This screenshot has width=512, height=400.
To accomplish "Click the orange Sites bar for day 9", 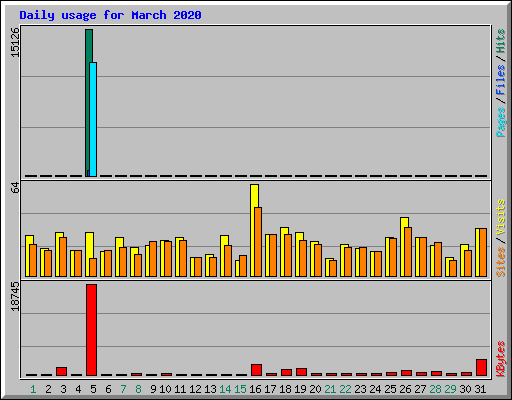I will pyautogui.click(x=153, y=259).
